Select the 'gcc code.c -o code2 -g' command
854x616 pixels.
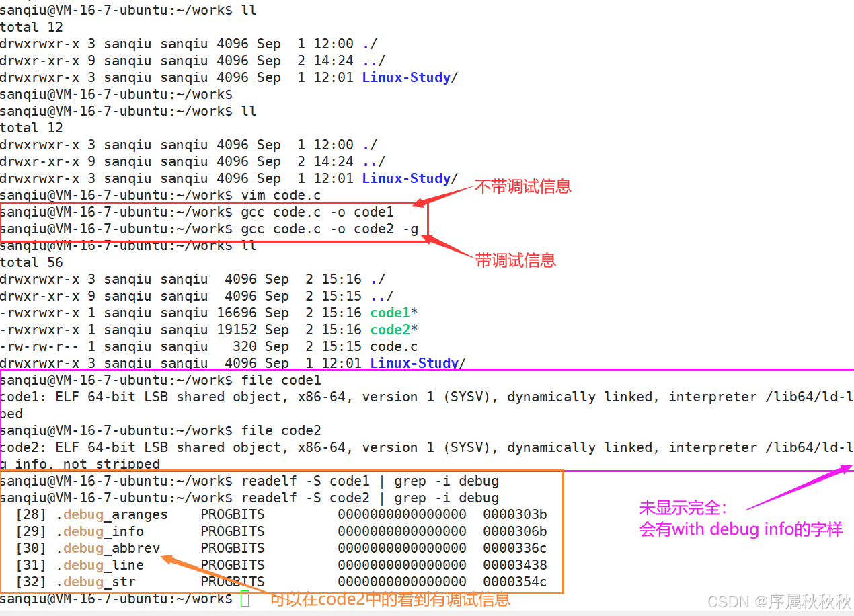329,229
